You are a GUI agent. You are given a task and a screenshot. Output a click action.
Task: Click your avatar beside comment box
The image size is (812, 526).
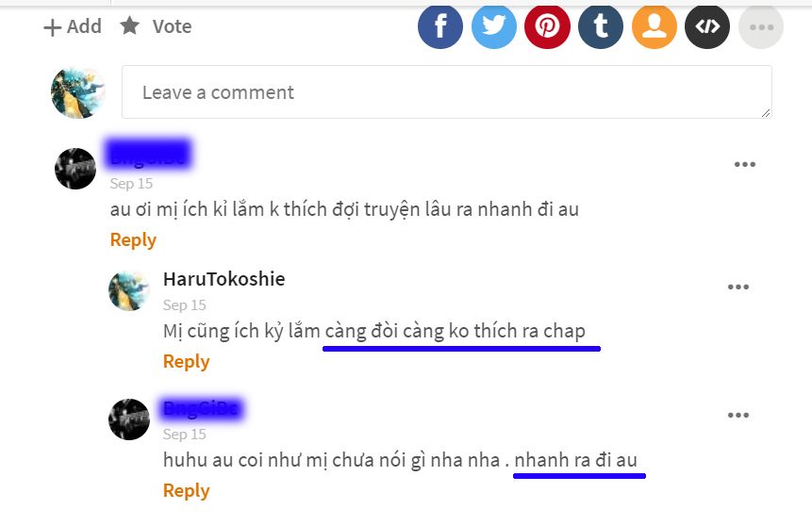78,92
